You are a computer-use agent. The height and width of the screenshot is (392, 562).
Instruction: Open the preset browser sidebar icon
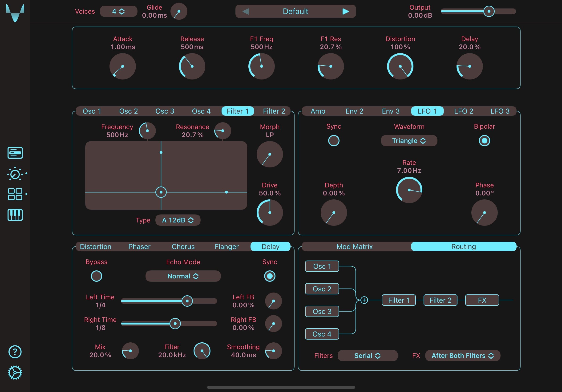15,153
